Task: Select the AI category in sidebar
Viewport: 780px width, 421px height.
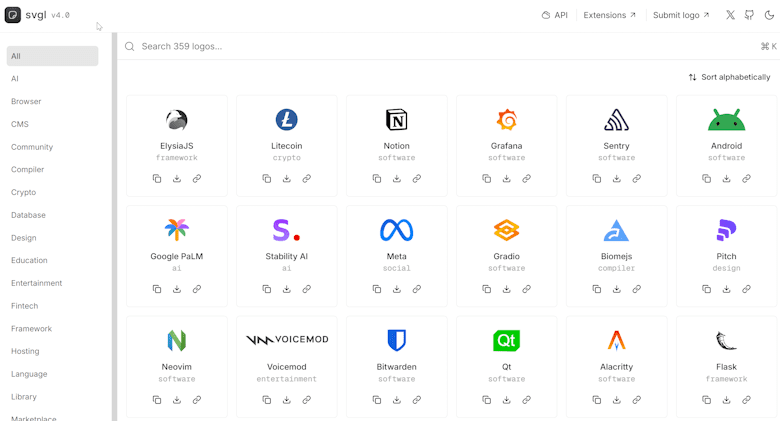Action: tap(15, 79)
